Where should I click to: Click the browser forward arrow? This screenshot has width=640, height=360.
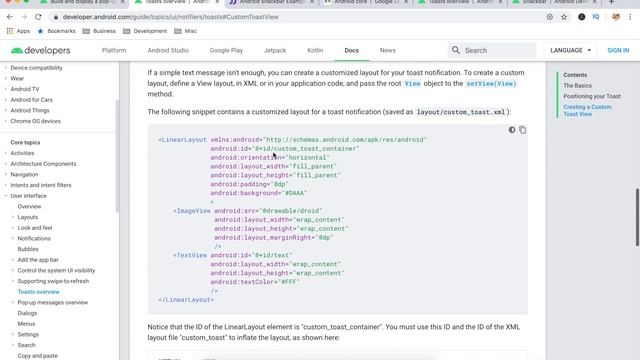[x=24, y=17]
